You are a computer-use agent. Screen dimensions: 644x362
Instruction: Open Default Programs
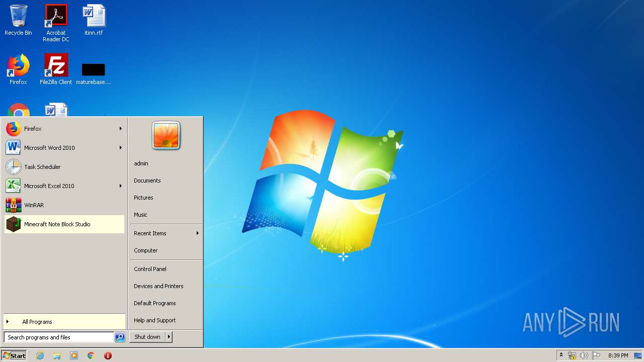pos(155,303)
